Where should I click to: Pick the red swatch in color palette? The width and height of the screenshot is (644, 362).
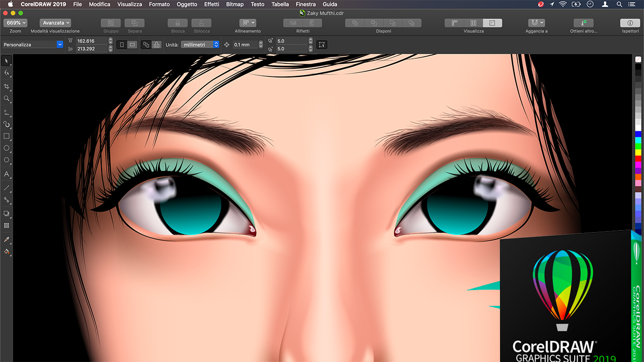click(638, 158)
